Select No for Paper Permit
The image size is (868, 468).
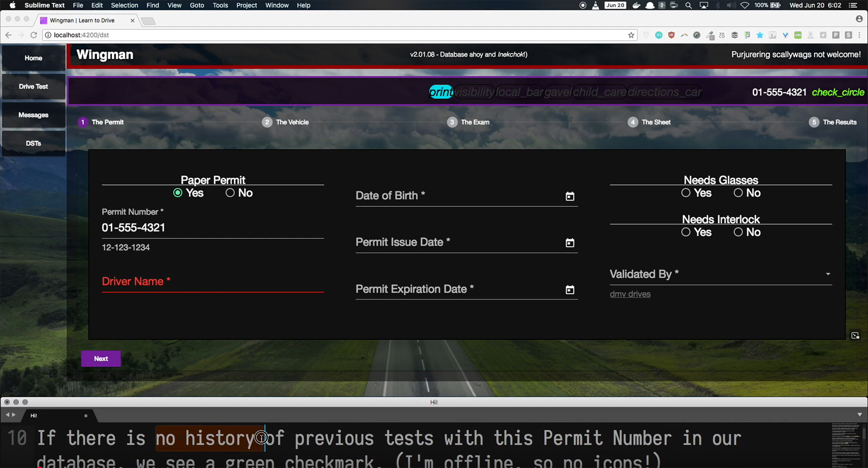[x=230, y=193]
